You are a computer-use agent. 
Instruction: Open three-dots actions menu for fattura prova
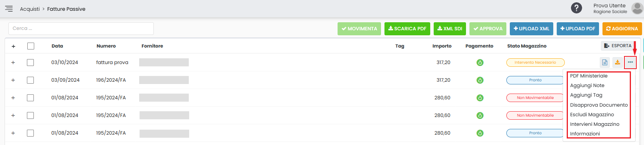click(630, 62)
